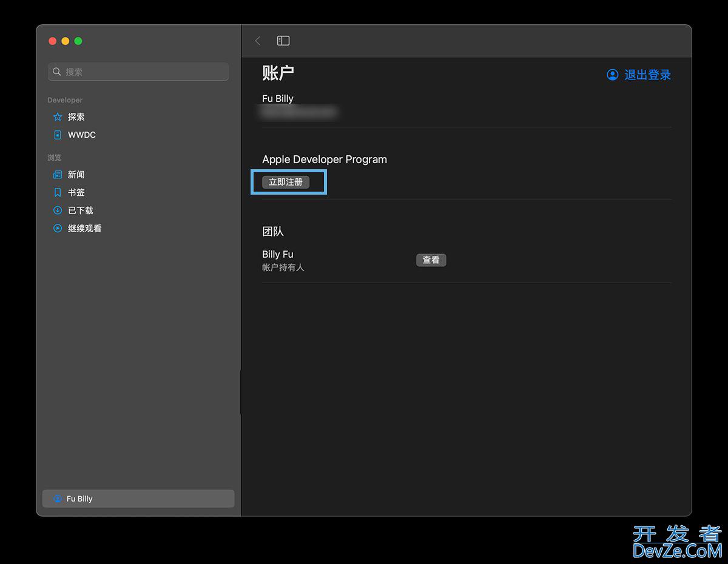Click the 账户 page title
Viewport: 728px width, 564px height.
click(278, 73)
